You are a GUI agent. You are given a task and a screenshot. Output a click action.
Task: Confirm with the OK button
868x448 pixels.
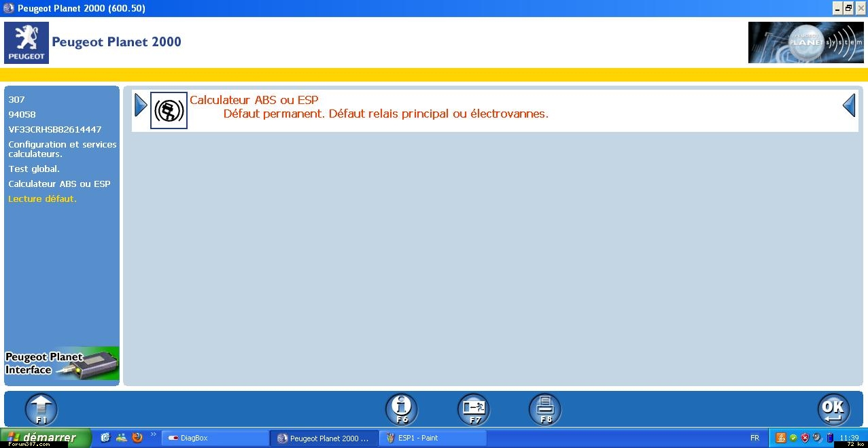pyautogui.click(x=833, y=409)
